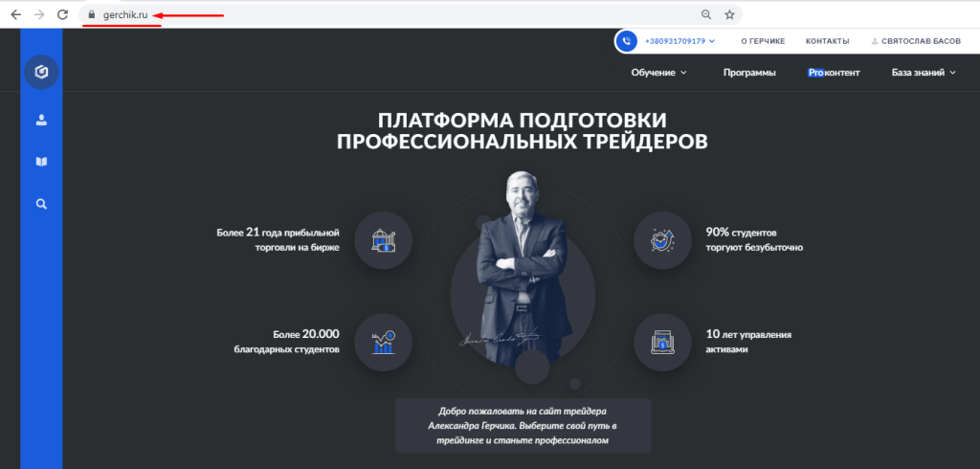Expand the База знаний menu

pyautogui.click(x=924, y=73)
